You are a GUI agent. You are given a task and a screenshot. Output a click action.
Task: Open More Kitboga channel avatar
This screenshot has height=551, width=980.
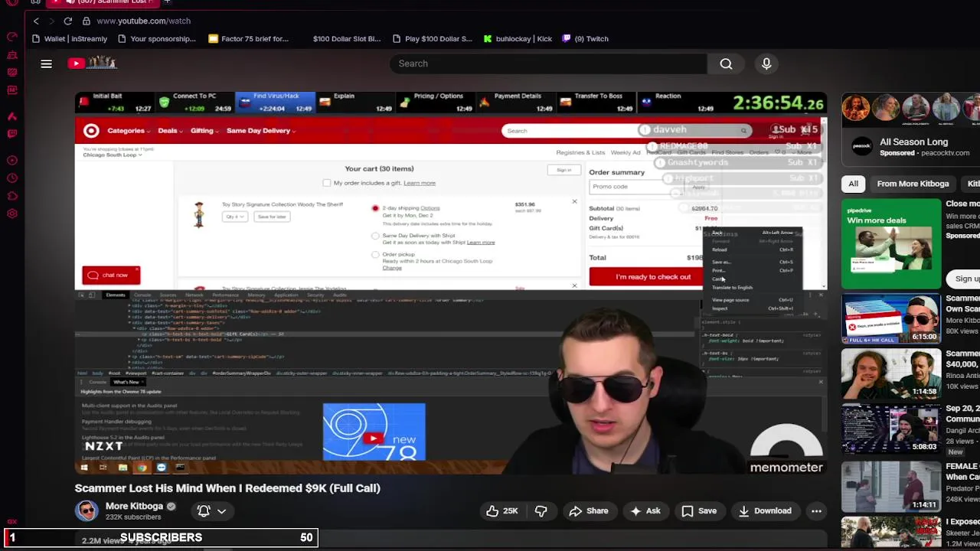tap(87, 510)
